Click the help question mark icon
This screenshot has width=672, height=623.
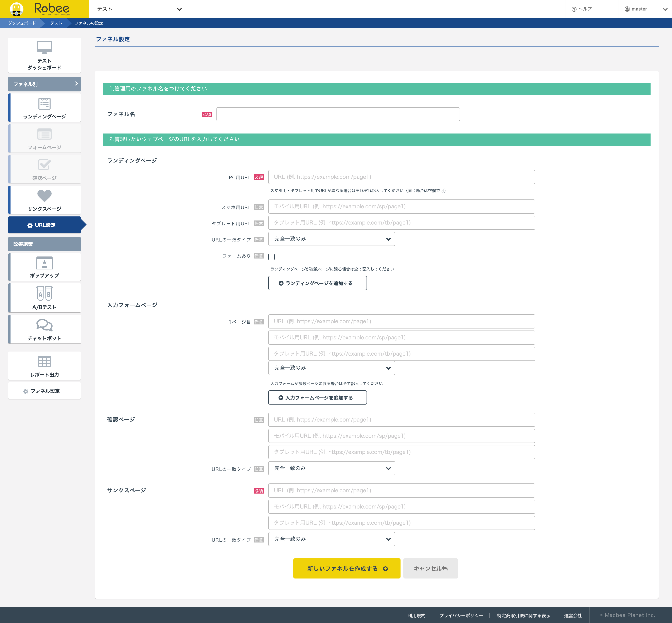click(x=574, y=10)
